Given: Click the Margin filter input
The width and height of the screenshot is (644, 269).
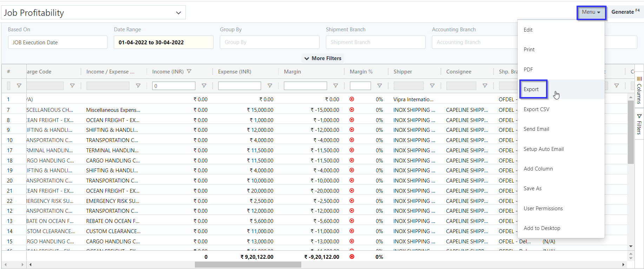Looking at the screenshot, I should [x=305, y=86].
